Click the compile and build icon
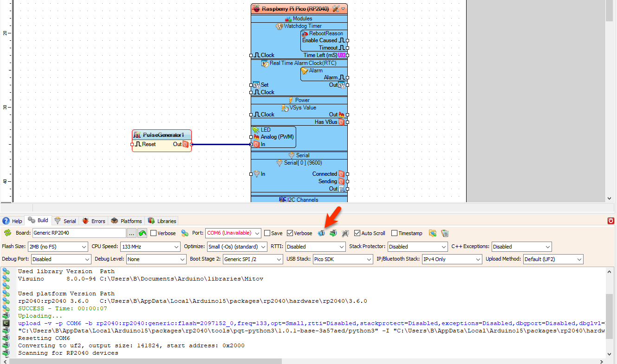This screenshot has width=617, height=364. tap(322, 233)
